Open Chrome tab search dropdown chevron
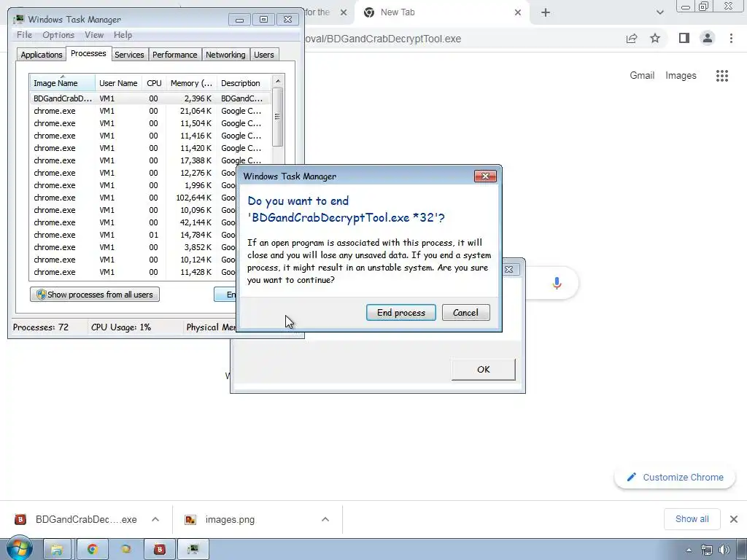Screen dimensions: 747x560 click(x=659, y=12)
